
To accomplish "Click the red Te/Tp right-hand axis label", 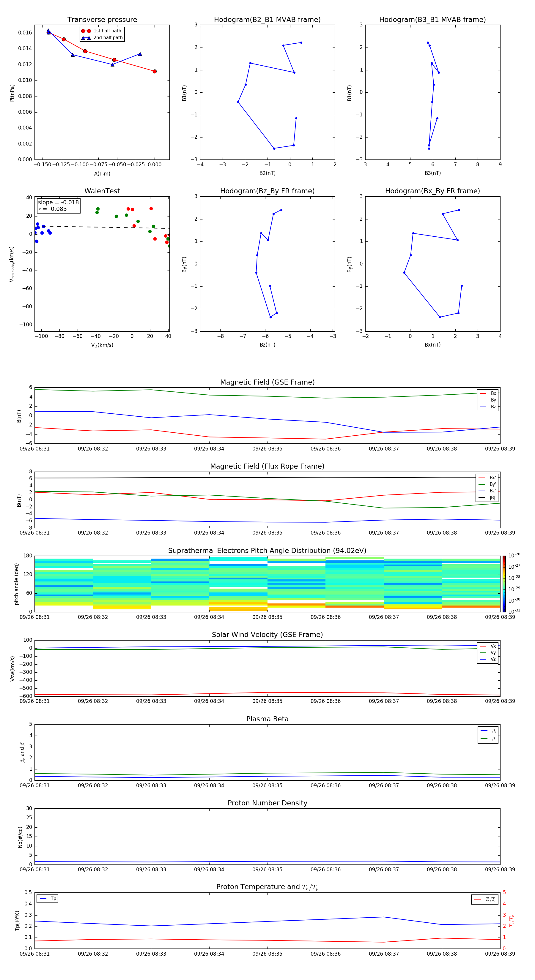I will coord(512,921).
